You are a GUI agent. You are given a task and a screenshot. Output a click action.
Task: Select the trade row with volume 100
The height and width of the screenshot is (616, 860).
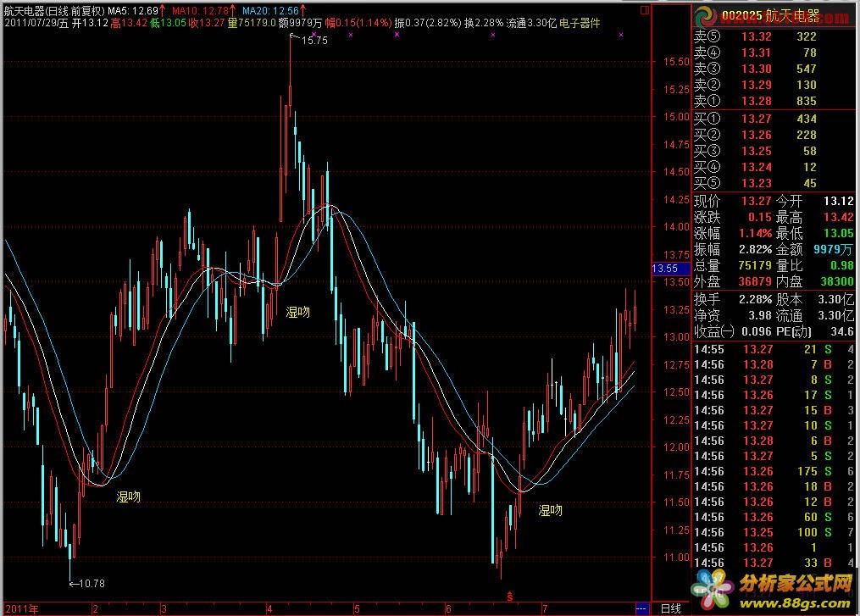pyautogui.click(x=774, y=532)
